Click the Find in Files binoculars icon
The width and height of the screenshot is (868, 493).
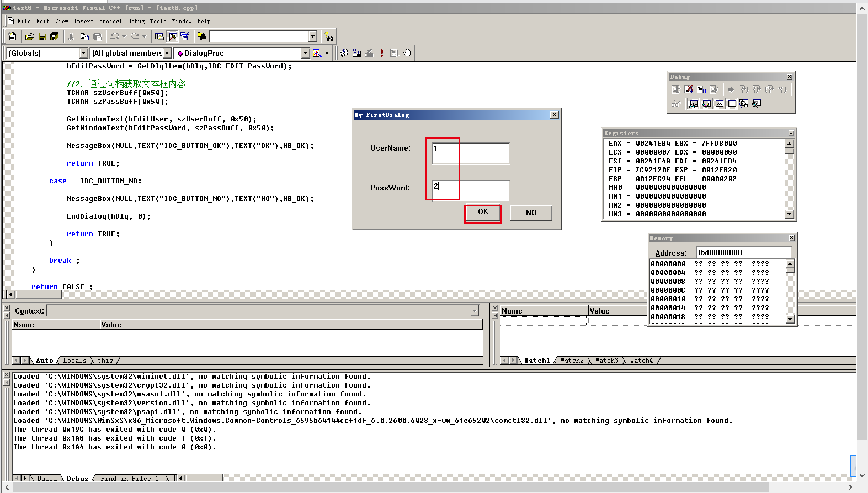pyautogui.click(x=202, y=36)
